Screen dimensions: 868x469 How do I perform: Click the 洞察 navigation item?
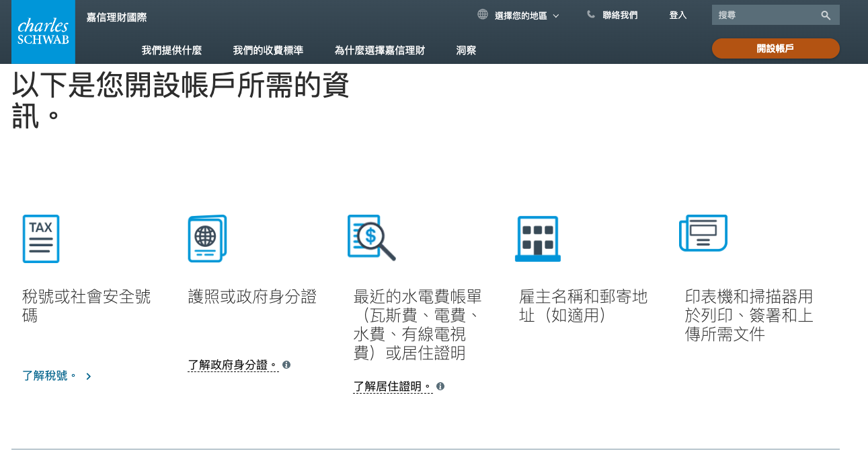click(465, 49)
